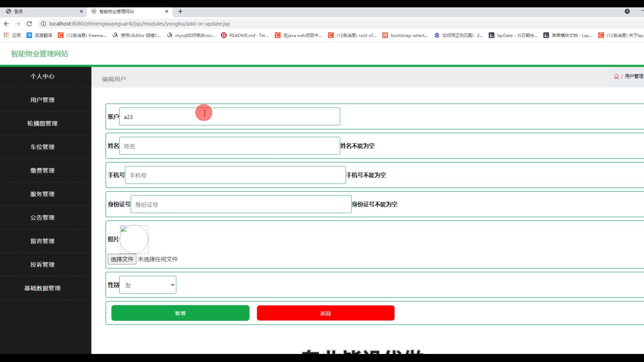
Task: Click the site info icon in address bar
Action: (43, 24)
